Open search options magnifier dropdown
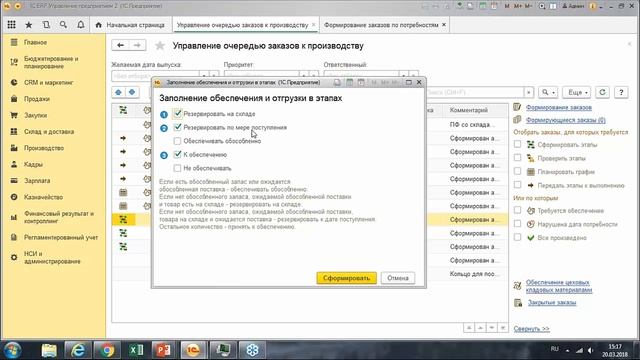 pos(548,92)
